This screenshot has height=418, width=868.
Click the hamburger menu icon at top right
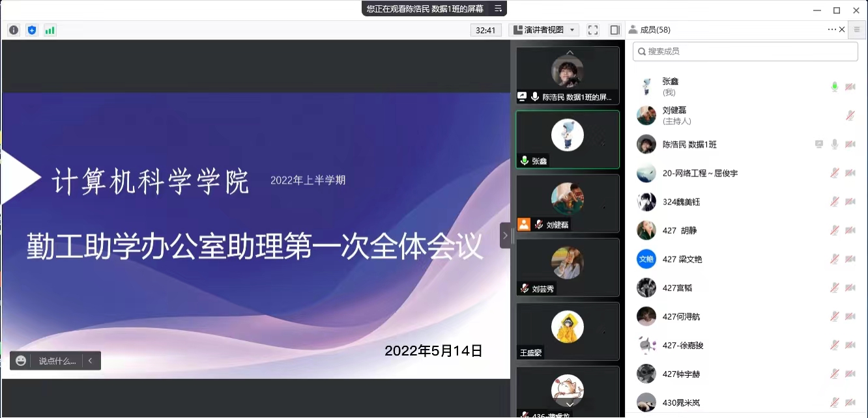[857, 30]
